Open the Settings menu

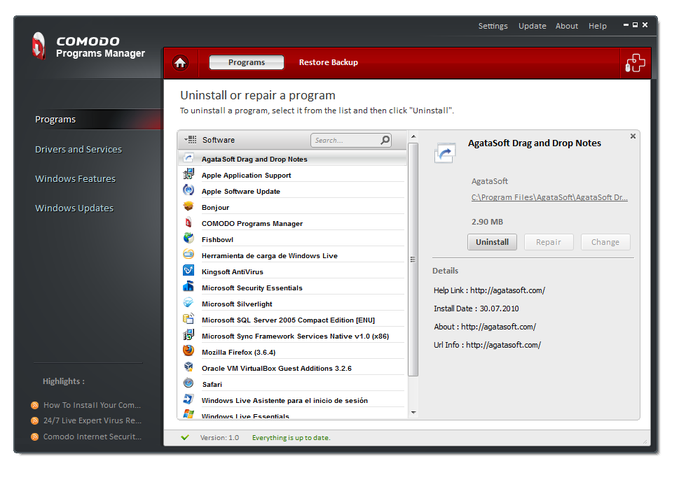coord(493,26)
